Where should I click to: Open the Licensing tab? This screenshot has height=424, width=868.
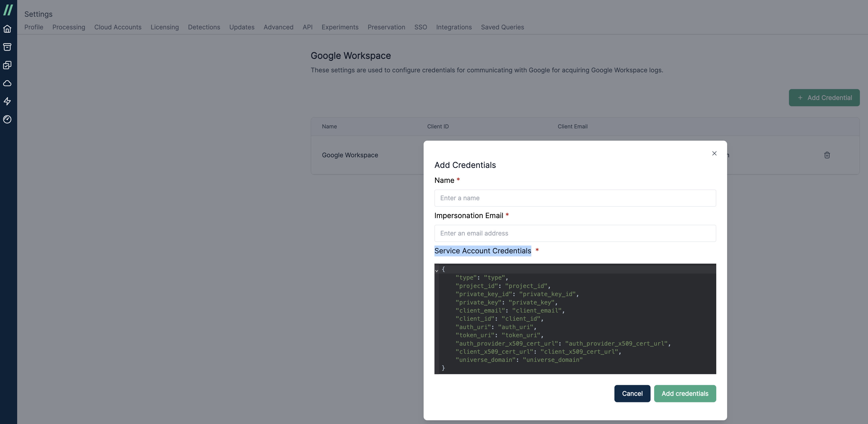[x=165, y=27]
